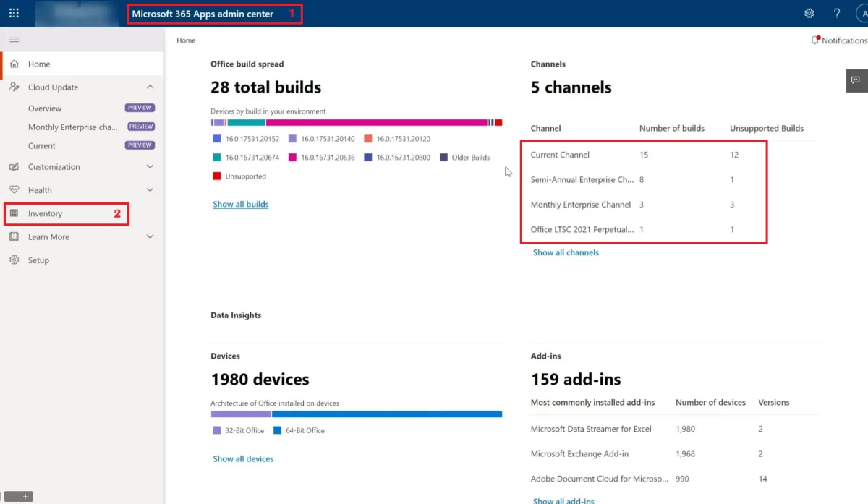Click the Current Channel row
The height and width of the screenshot is (504, 868).
pyautogui.click(x=560, y=155)
